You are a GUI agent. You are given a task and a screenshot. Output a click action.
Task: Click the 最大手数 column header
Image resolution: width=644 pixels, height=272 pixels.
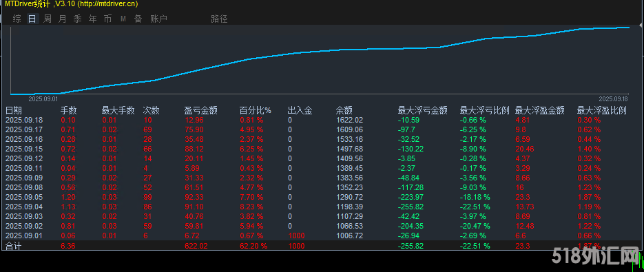point(118,111)
